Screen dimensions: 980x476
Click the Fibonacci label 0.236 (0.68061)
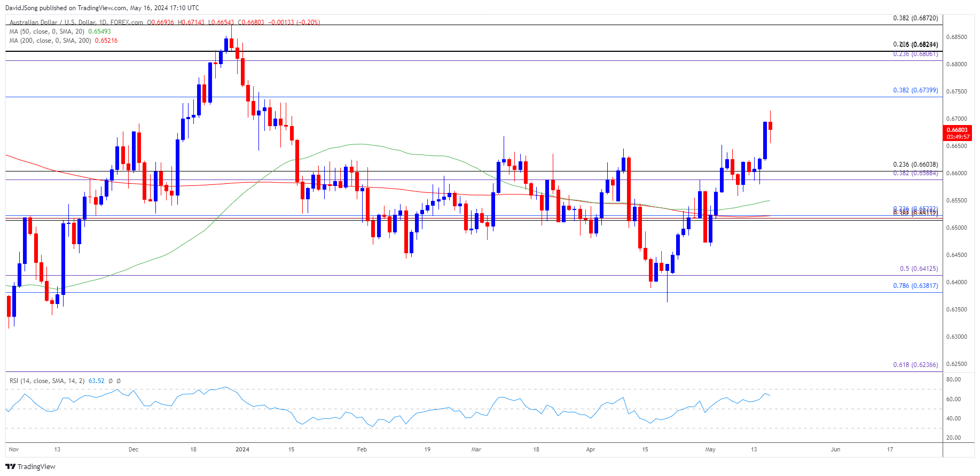915,54
